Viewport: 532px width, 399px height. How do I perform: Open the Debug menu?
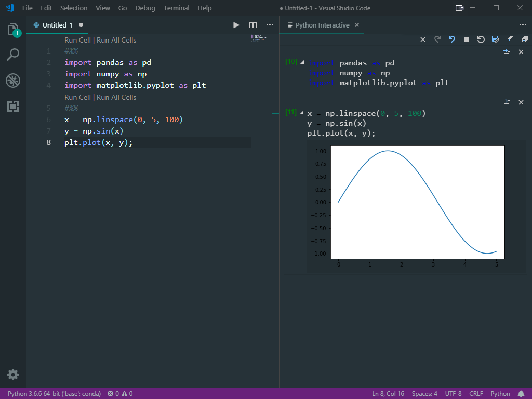(145, 8)
